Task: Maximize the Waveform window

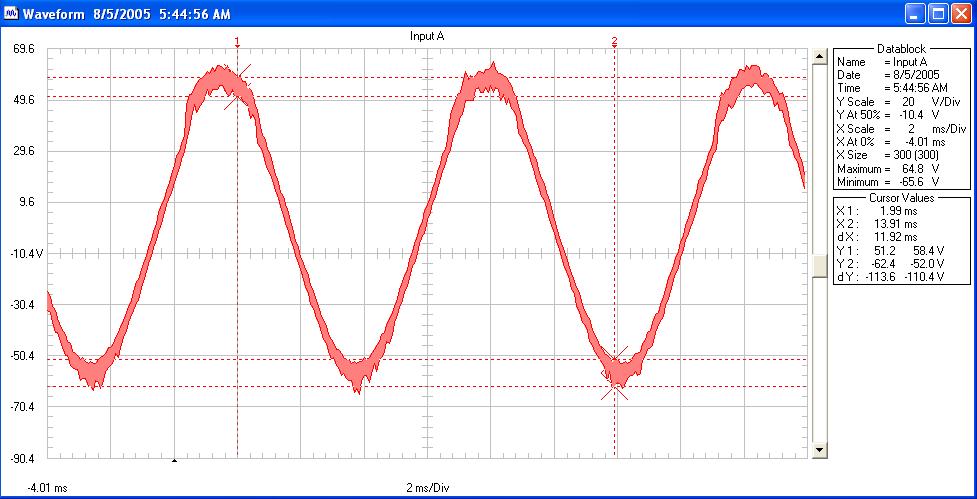Action: coord(938,13)
